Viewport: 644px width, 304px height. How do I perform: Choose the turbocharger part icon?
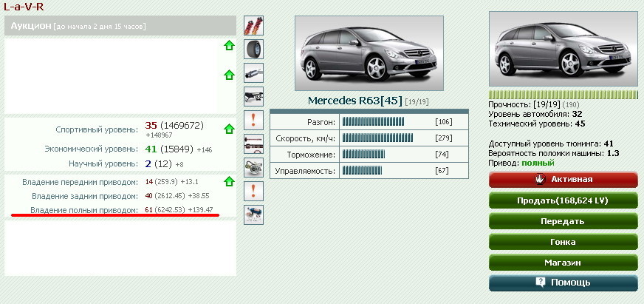coord(254,167)
